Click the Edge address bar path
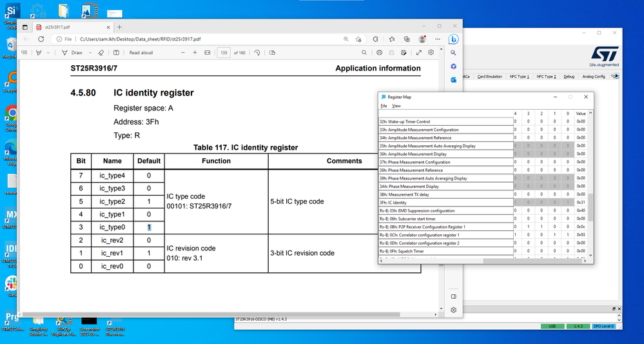Image resolution: width=644 pixels, height=344 pixels. pyautogui.click(x=140, y=39)
